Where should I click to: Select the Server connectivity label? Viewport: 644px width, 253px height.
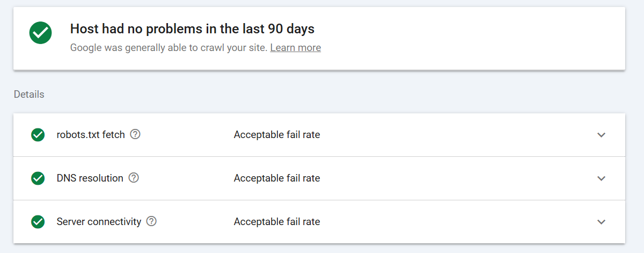99,221
